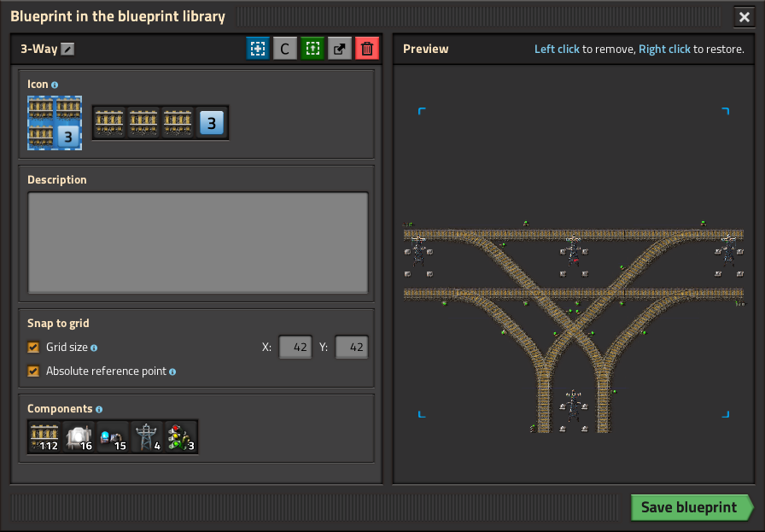Toggle the Grid size checkbox
Viewport: 765px width, 532px height.
tap(33, 347)
